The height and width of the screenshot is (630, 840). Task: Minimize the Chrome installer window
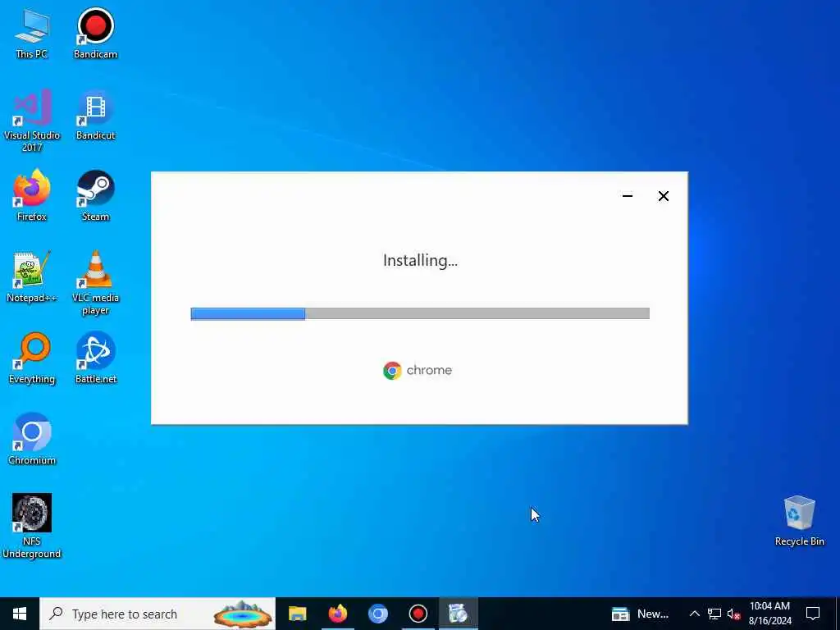(628, 196)
